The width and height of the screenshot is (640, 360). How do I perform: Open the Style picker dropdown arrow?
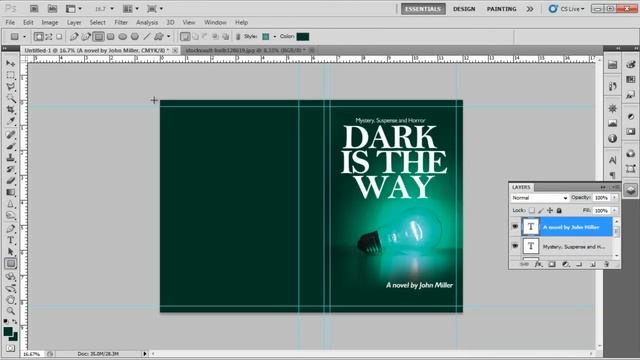pyautogui.click(x=274, y=37)
